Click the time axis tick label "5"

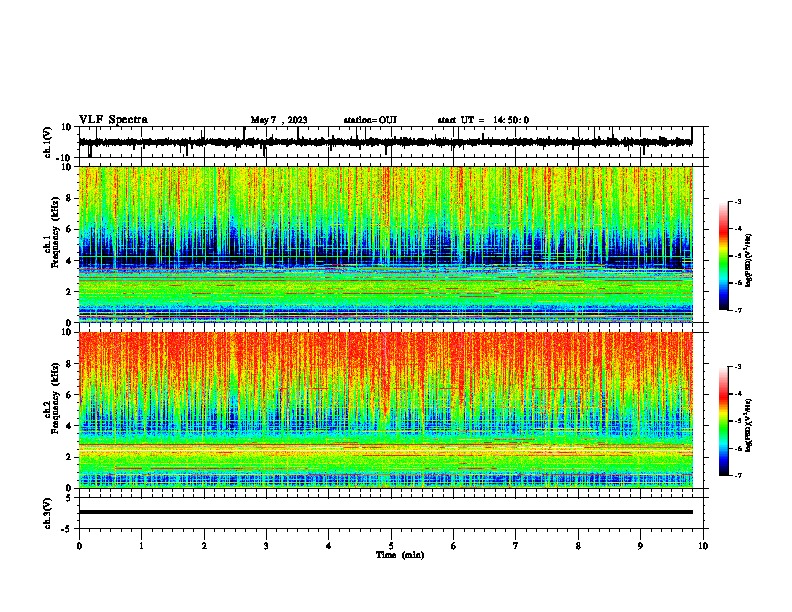pyautogui.click(x=391, y=546)
